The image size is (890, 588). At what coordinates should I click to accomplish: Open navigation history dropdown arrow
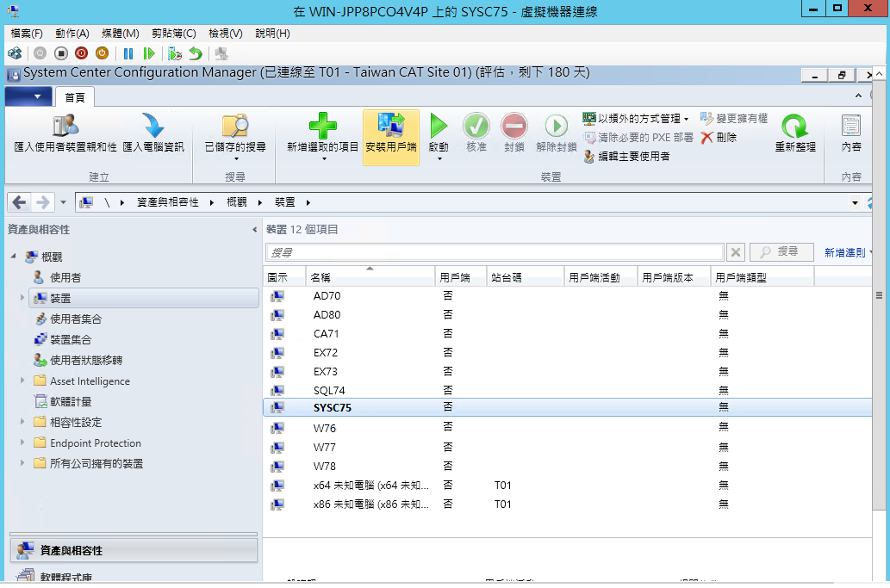click(63, 202)
